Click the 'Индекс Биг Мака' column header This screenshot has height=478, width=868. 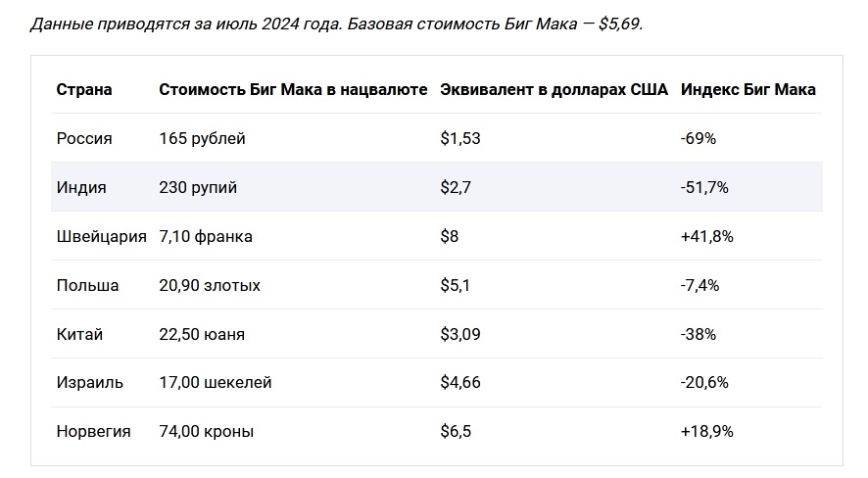click(747, 90)
